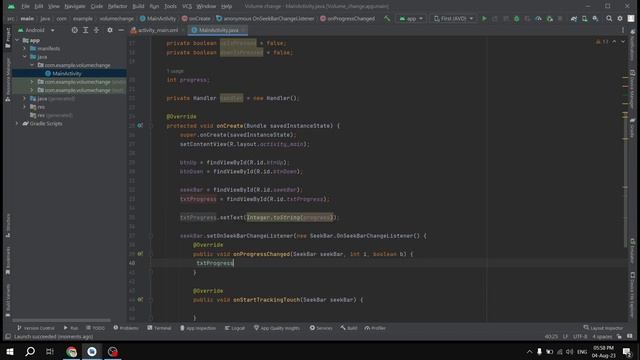
Task: Click Sync Project with Gradle Files icon
Action: tap(573, 18)
